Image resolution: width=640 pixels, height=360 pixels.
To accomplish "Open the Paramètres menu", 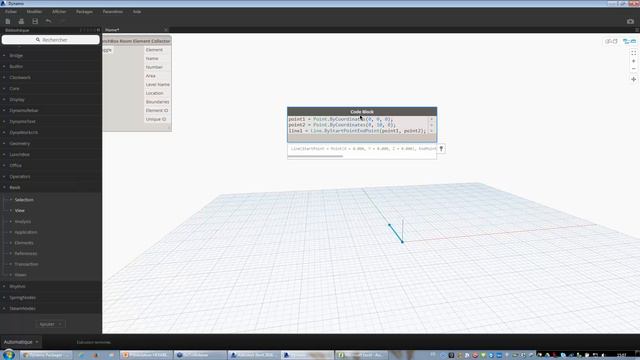I will [x=113, y=12].
